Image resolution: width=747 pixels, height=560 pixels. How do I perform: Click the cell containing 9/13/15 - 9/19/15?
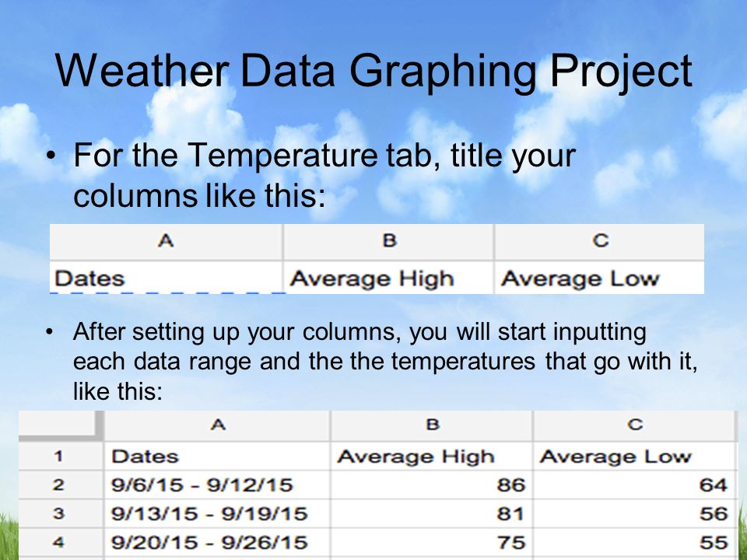coord(217,513)
